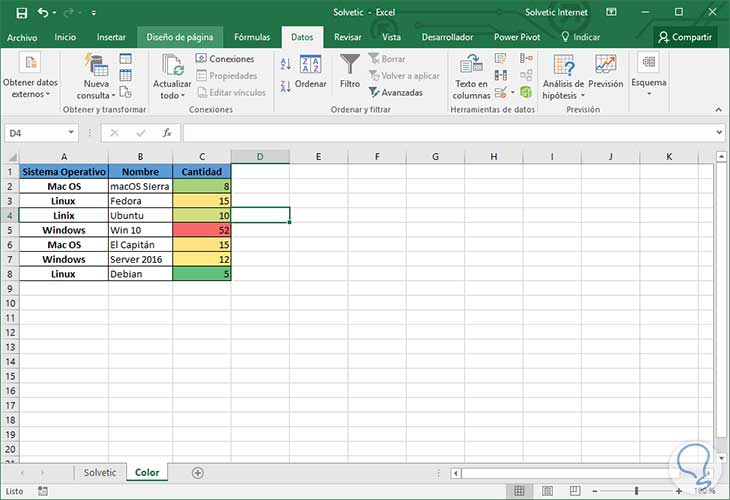Open the Esquema dropdown
The image size is (730, 500).
point(649,74)
